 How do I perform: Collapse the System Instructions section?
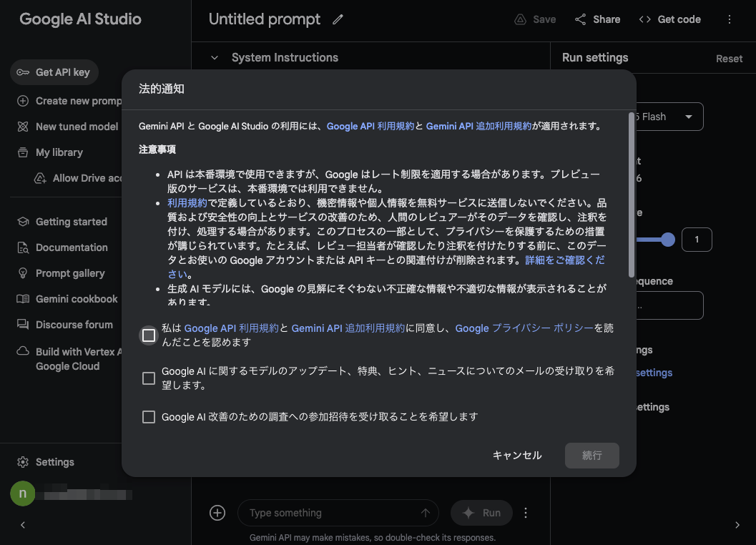(214, 58)
